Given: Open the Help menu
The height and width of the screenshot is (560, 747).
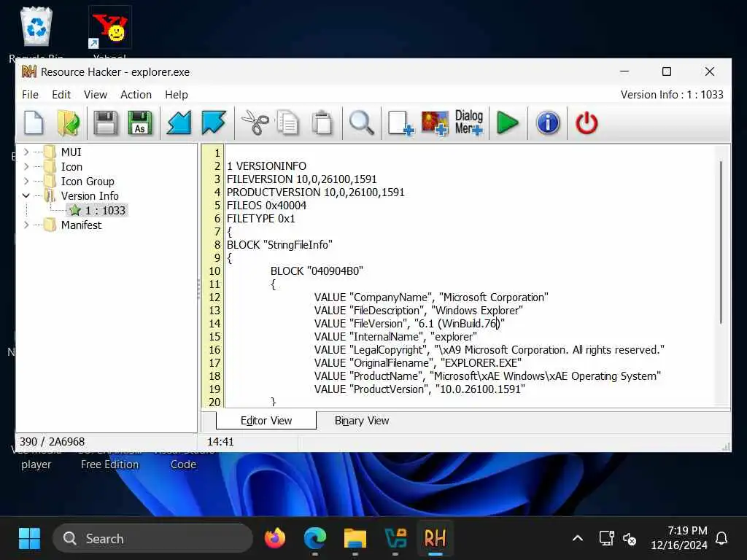Looking at the screenshot, I should 177,95.
